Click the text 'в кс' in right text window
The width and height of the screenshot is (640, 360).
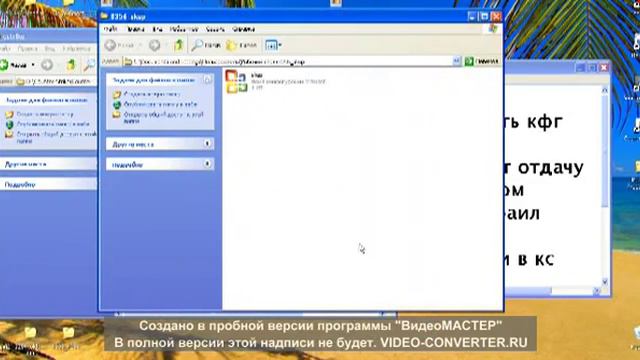pos(536,259)
